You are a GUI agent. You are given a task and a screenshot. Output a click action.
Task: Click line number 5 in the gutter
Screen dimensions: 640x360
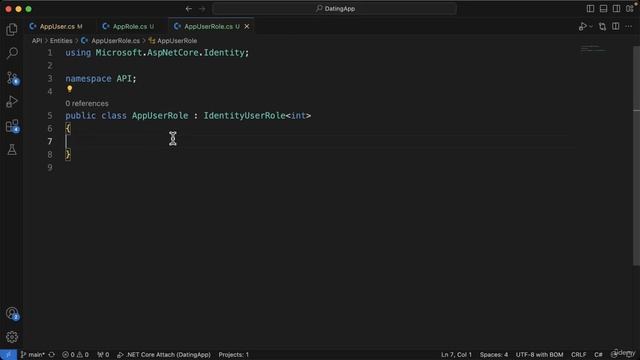(50, 116)
